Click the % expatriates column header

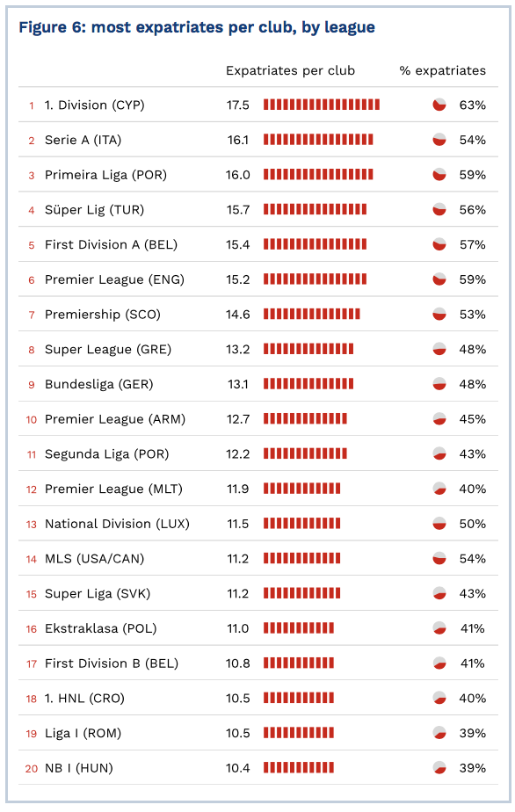pyautogui.click(x=443, y=70)
